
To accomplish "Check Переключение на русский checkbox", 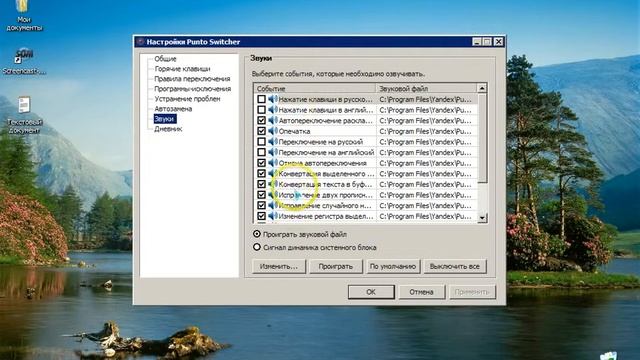I will (261, 142).
